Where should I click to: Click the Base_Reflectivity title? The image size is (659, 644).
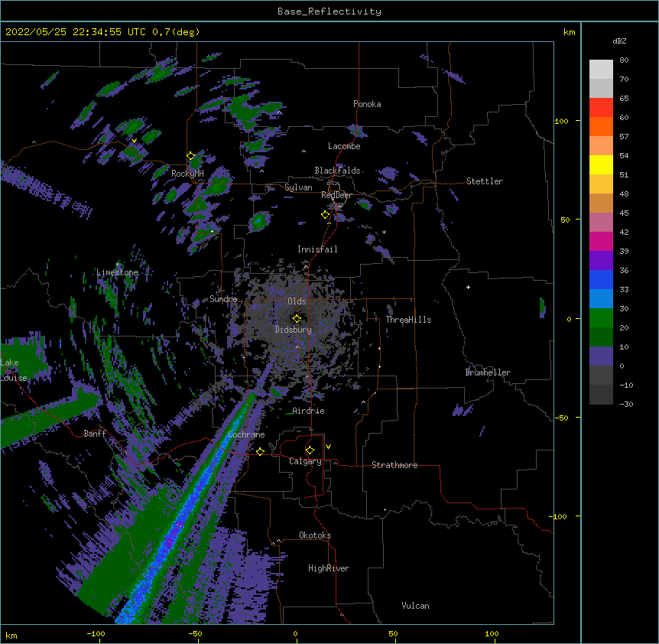[329, 11]
